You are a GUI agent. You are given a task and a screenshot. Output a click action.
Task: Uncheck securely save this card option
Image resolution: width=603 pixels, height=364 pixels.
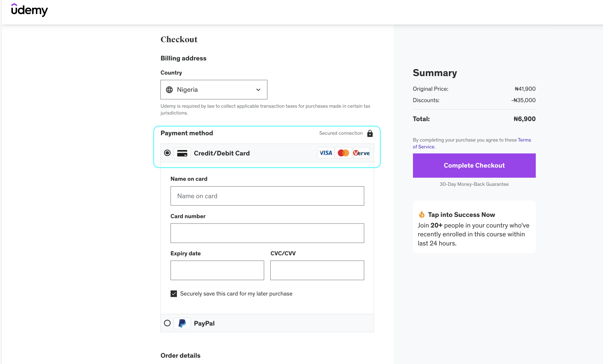pos(174,293)
